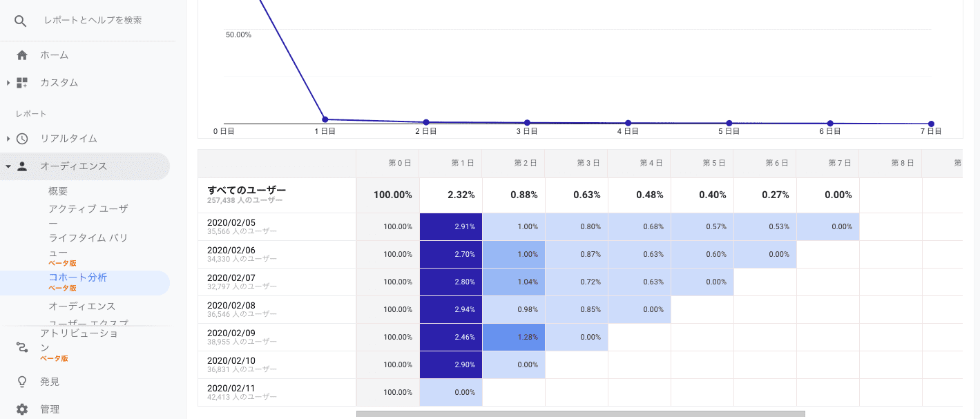Expand the カスタム section arrow
Screen dimensions: 980x419
8,83
